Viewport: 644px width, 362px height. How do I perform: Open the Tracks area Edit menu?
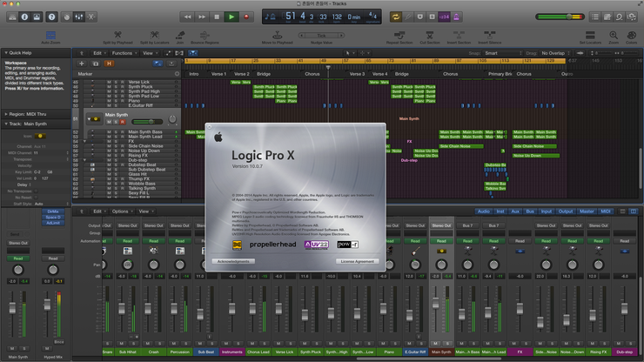click(x=99, y=53)
